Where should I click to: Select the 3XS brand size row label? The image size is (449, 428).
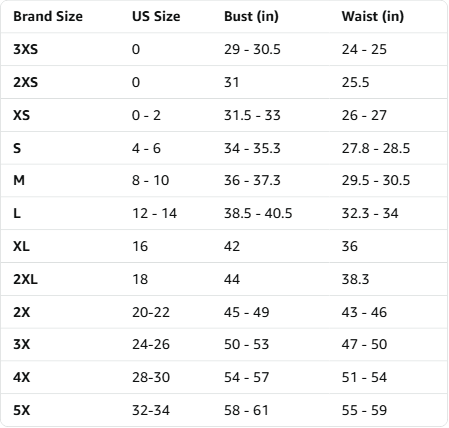[25, 49]
